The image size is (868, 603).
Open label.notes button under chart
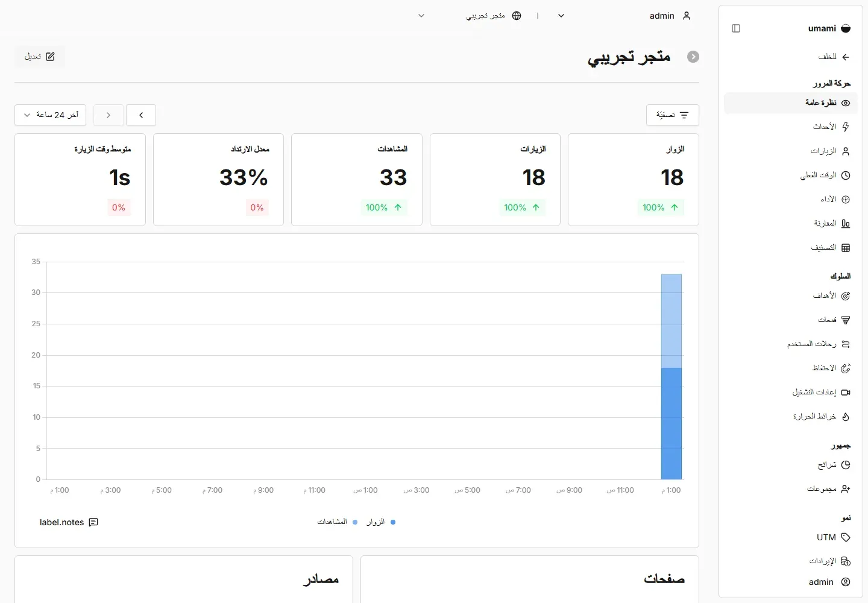tap(69, 522)
